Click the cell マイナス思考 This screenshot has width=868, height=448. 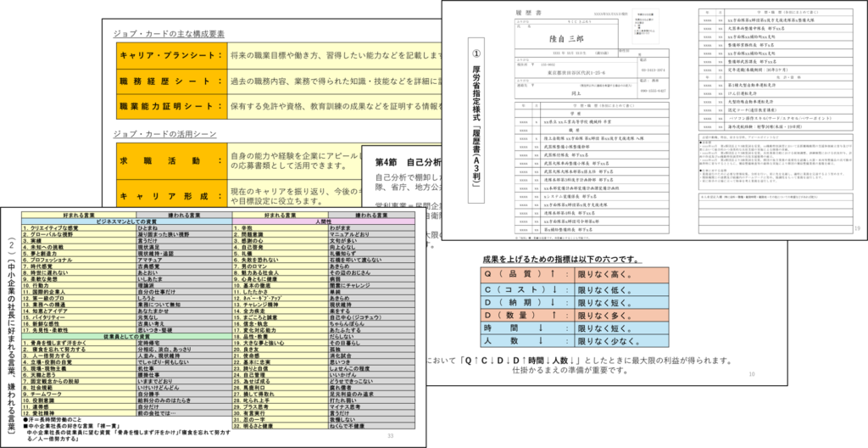tap(371, 407)
